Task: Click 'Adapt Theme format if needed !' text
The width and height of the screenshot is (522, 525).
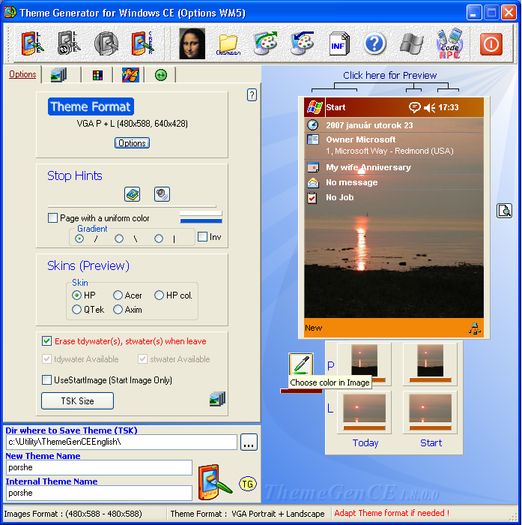Action: (x=391, y=513)
